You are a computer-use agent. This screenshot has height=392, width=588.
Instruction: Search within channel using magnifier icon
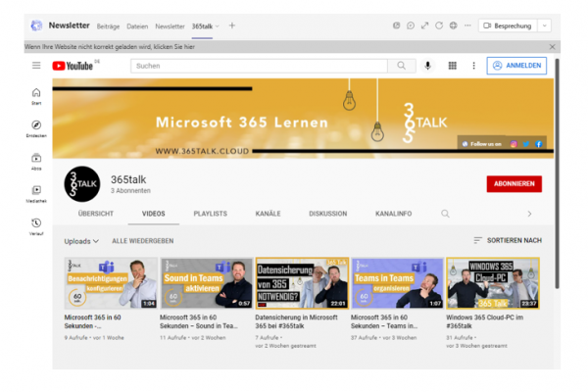[445, 214]
